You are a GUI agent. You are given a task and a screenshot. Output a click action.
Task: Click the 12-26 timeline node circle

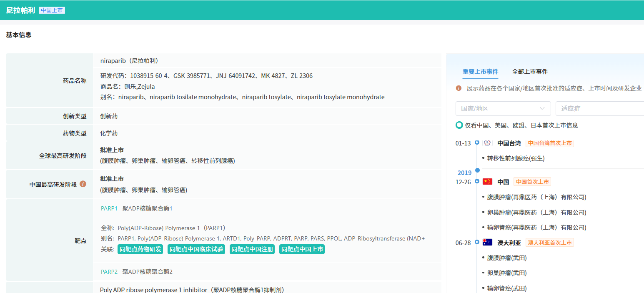(477, 181)
